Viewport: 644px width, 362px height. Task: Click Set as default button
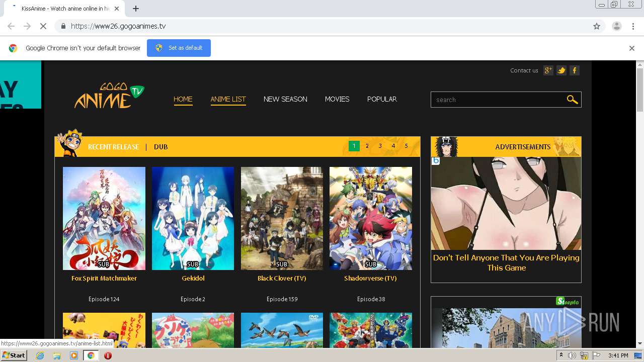179,48
